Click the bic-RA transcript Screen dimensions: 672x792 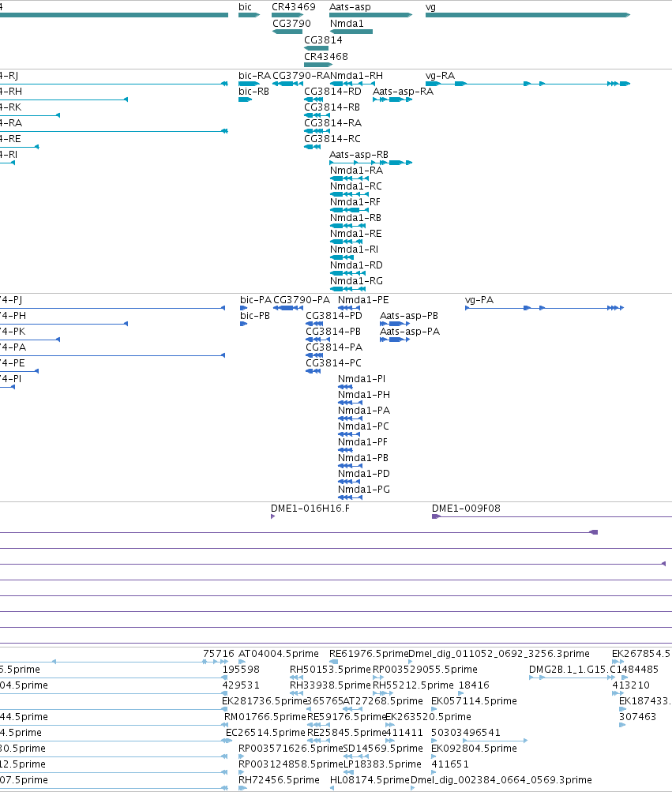tap(249, 84)
